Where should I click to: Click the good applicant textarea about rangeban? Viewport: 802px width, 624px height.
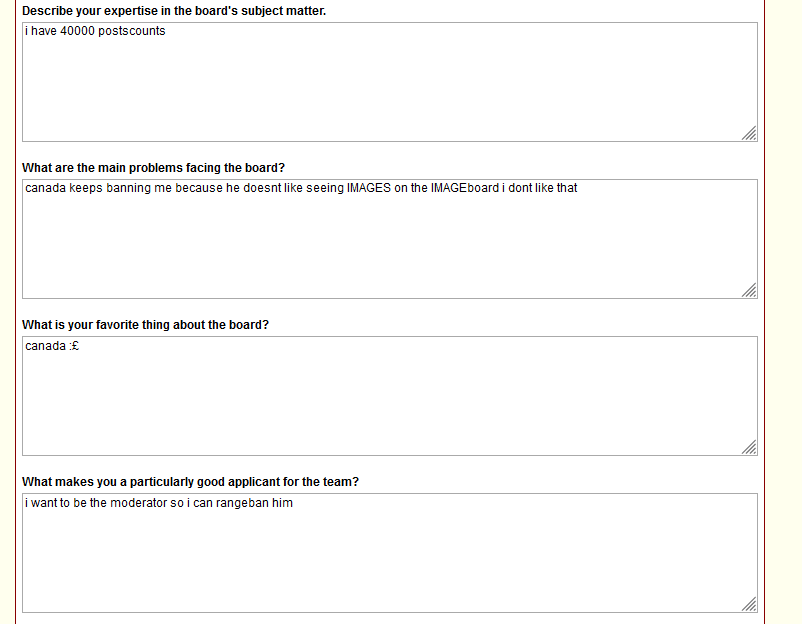390,553
